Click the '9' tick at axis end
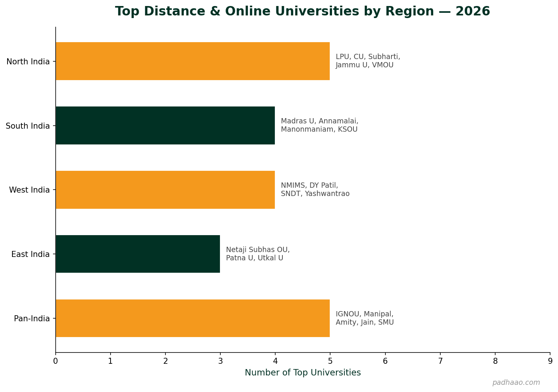 (x=550, y=360)
